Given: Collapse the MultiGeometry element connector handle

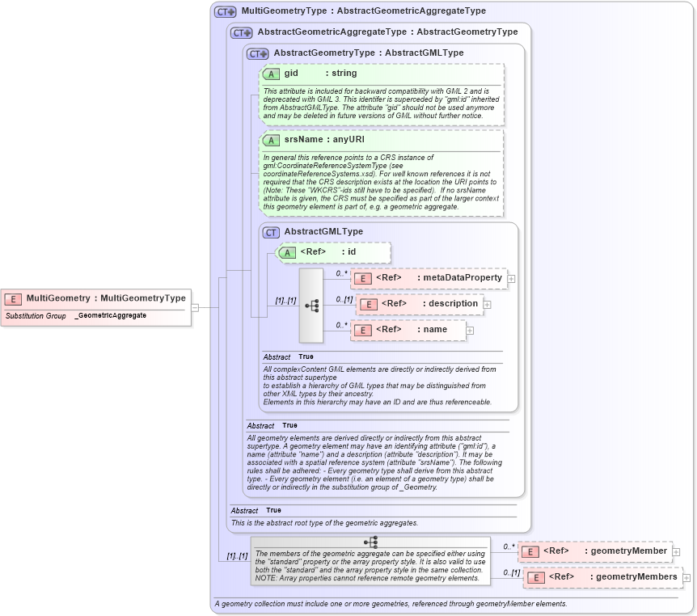Looking at the screenshot, I should pyautogui.click(x=195, y=307).
